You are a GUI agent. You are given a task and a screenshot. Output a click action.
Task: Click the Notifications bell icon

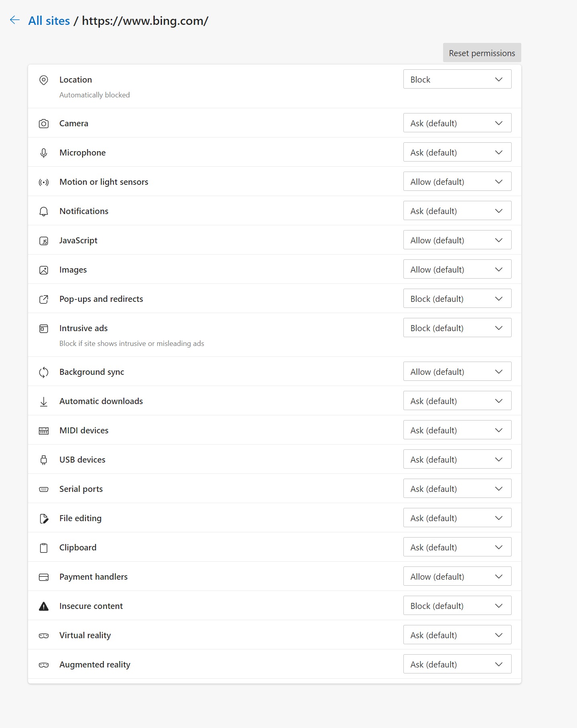[44, 211]
